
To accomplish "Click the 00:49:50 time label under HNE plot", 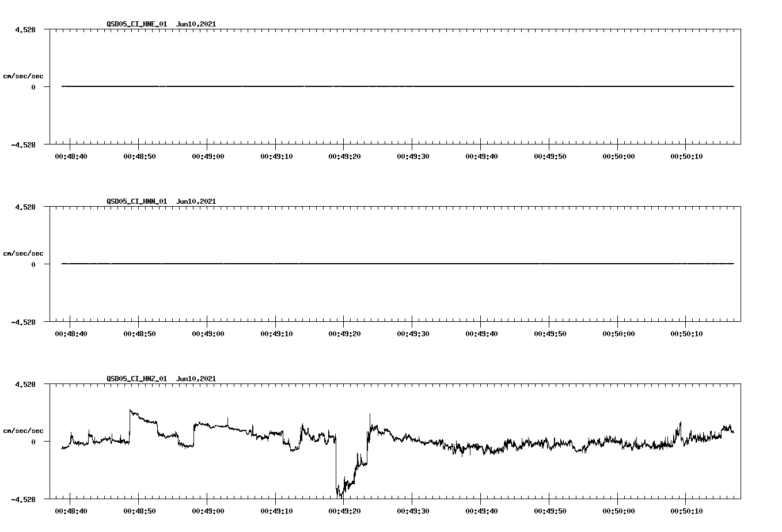I will pyautogui.click(x=550, y=156).
